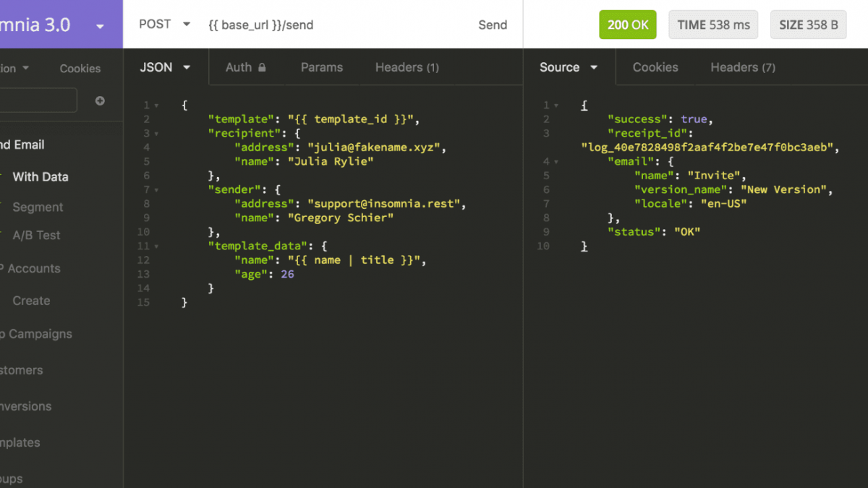Send the request with the Send button
This screenshot has width=868, height=488.
(x=493, y=25)
